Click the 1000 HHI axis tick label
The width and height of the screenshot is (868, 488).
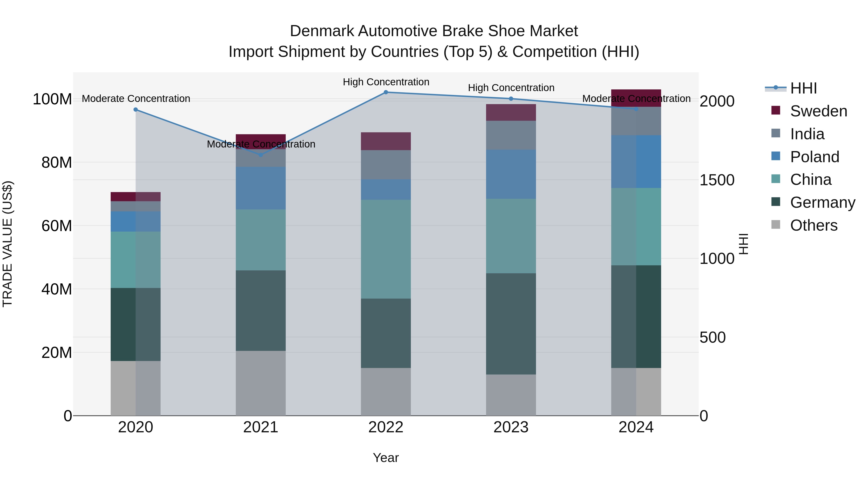point(717,258)
